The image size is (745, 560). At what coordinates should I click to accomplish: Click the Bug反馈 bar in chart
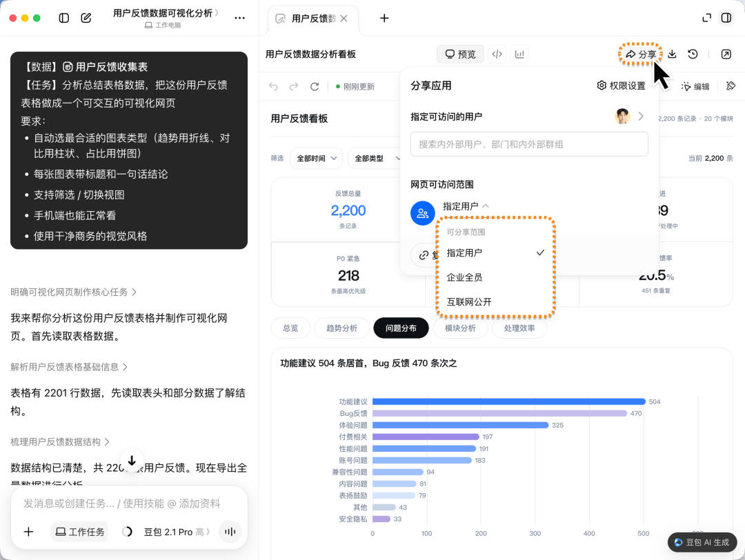500,414
